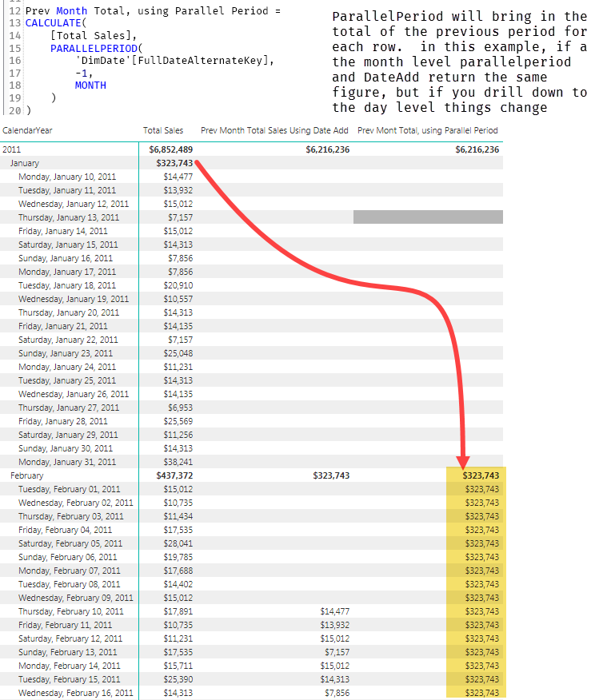Click the row Saturday, January 29, 2011
The width and height of the screenshot is (611, 700).
coord(251,435)
